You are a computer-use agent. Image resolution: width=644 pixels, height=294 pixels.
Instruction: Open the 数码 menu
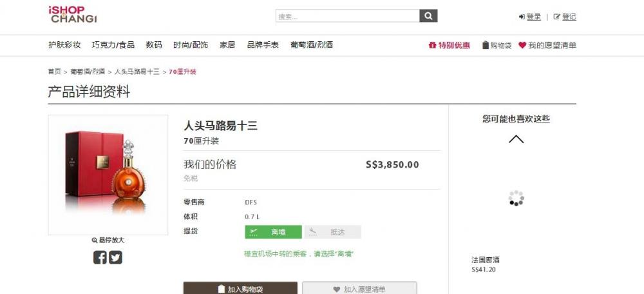coord(154,45)
